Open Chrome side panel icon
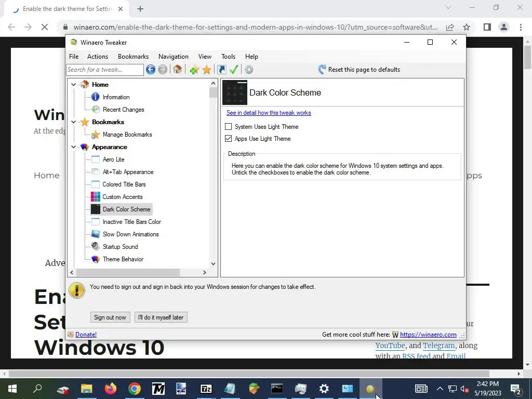532x399 pixels. coord(487,27)
